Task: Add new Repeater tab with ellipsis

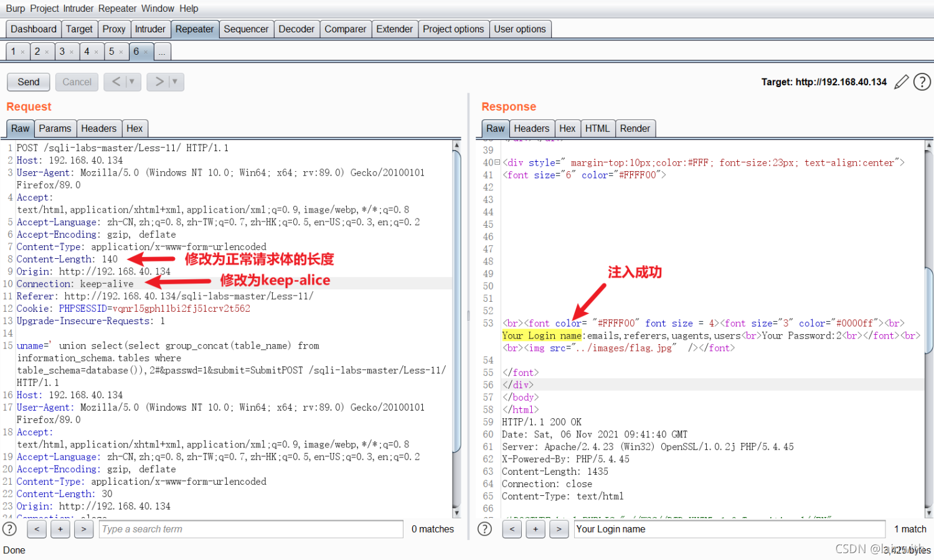Action: coord(162,52)
